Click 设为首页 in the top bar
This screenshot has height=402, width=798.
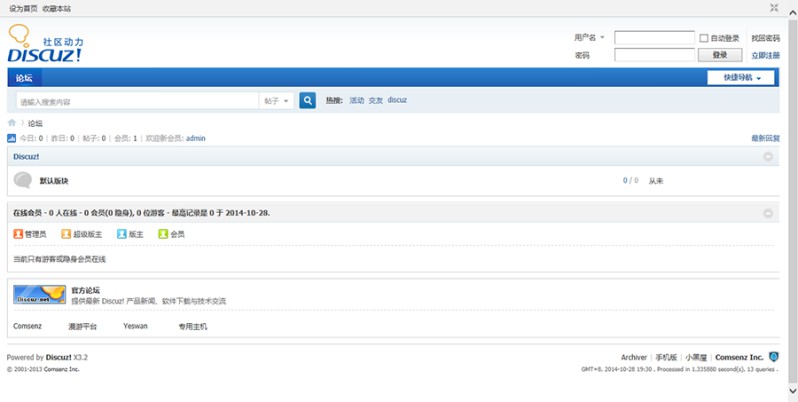point(23,8)
